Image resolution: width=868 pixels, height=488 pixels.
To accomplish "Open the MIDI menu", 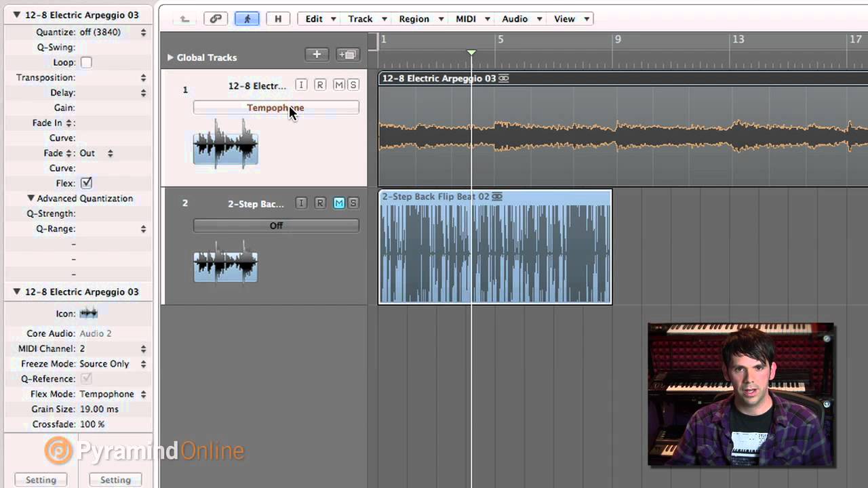I will 472,19.
